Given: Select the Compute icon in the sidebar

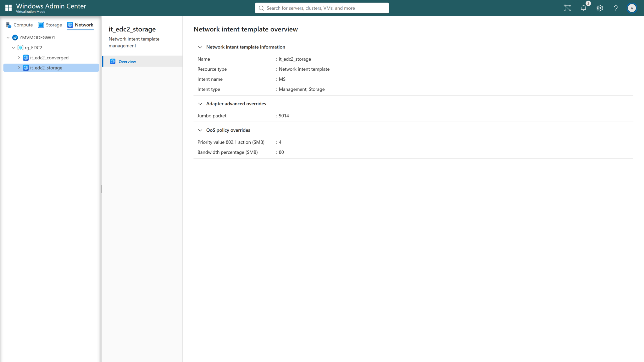Looking at the screenshot, I should pos(8,25).
